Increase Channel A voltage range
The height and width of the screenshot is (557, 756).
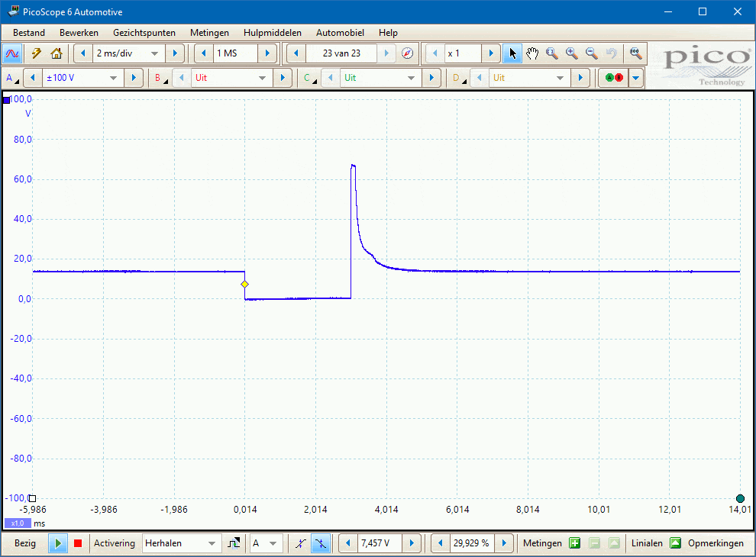coord(134,78)
